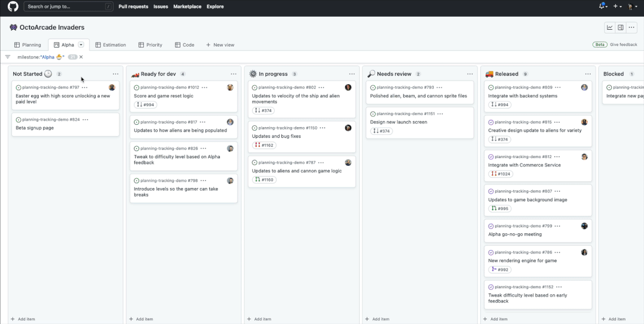Viewport: 644px width, 324px height.
Task: Open the notifications bell
Action: [x=603, y=6]
